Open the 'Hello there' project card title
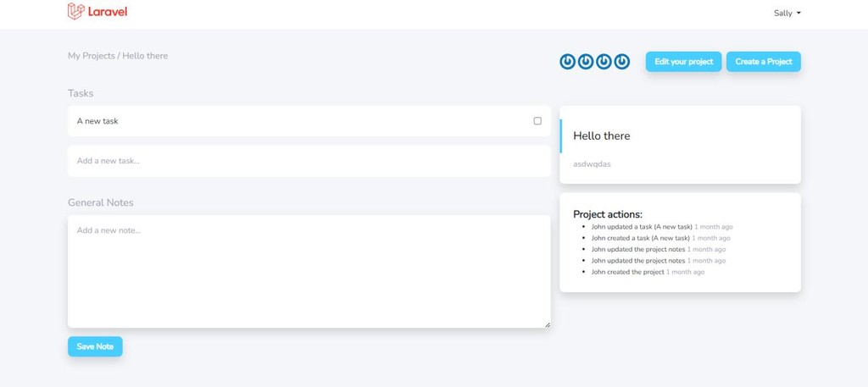The width and height of the screenshot is (868, 387). coord(601,136)
